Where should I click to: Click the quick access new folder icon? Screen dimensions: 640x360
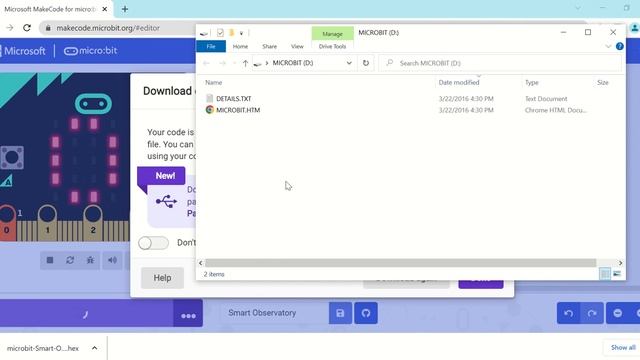tap(231, 33)
